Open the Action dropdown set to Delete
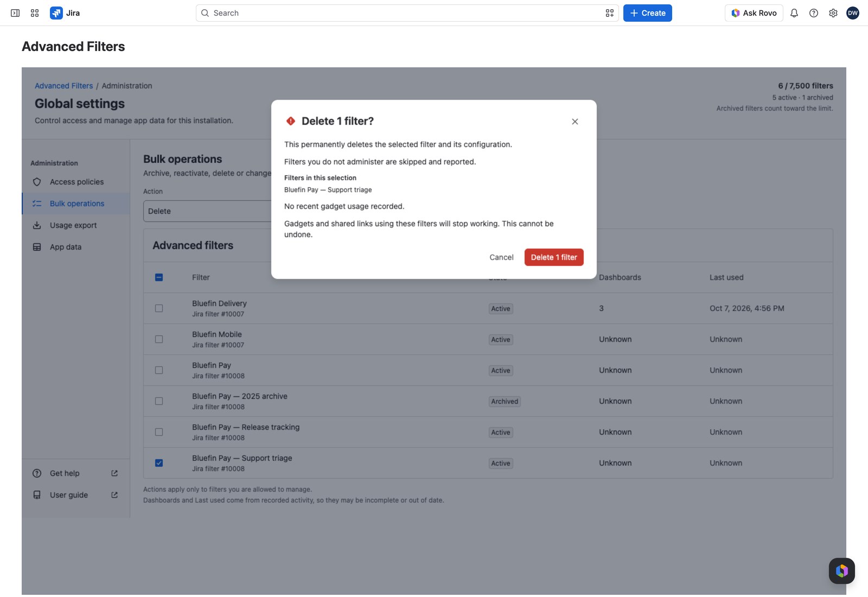868x597 pixels. (208, 211)
